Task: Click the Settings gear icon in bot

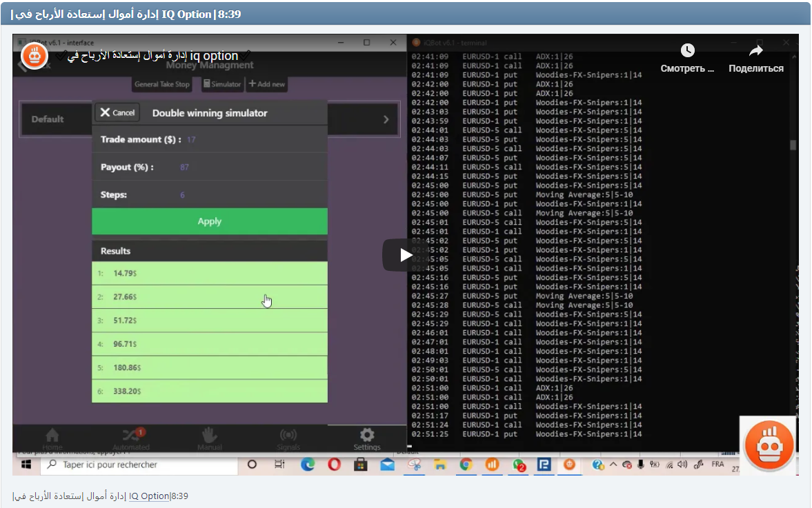Action: tap(367, 436)
